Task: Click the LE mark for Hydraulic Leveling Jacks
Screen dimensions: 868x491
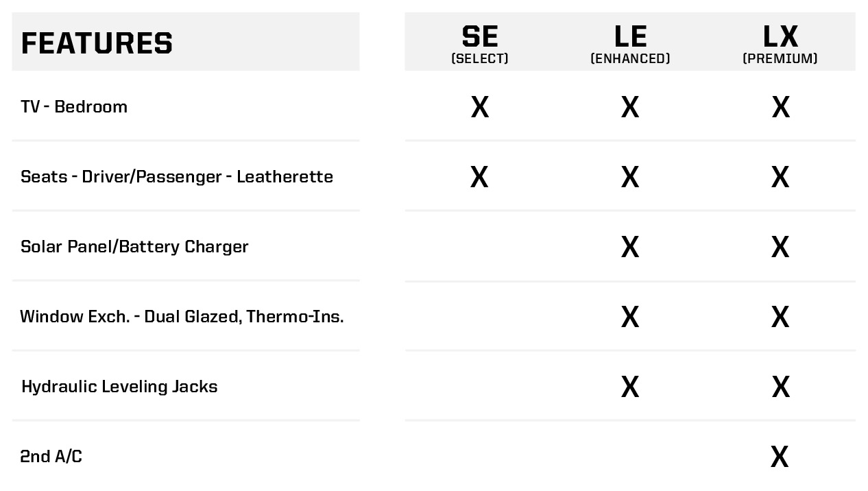Action: point(630,387)
